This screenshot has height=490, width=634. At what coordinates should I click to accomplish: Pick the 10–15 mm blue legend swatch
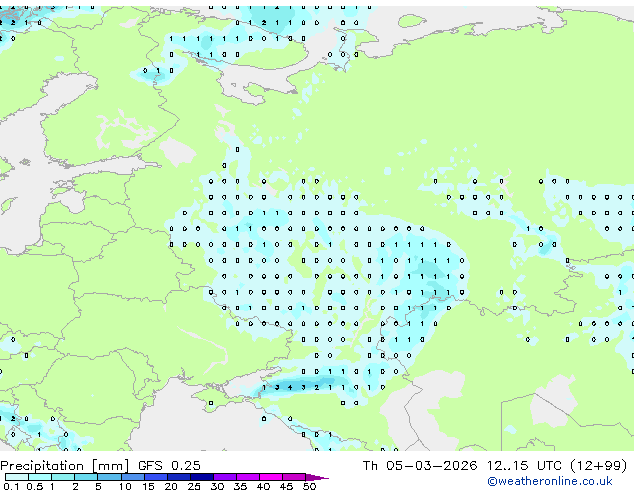pyautogui.click(x=132, y=477)
